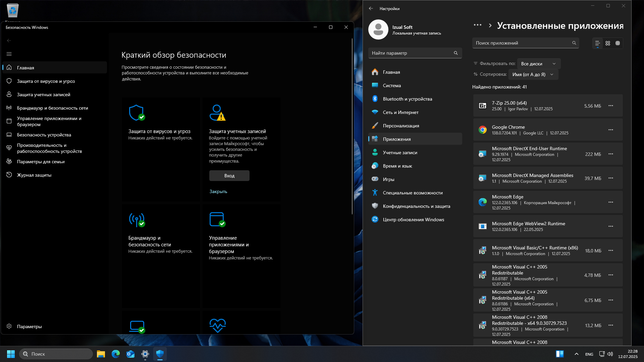The width and height of the screenshot is (644, 362).
Task: Switch to list view of apps
Action: (597, 43)
